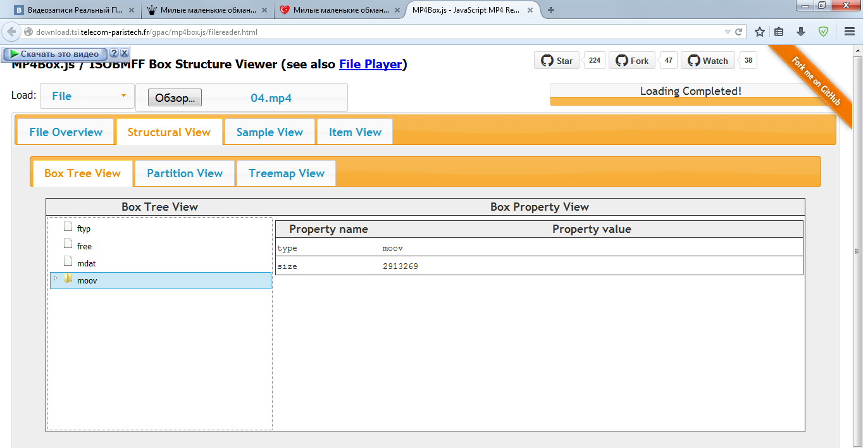
Task: View the 38 watchers count
Action: click(748, 61)
